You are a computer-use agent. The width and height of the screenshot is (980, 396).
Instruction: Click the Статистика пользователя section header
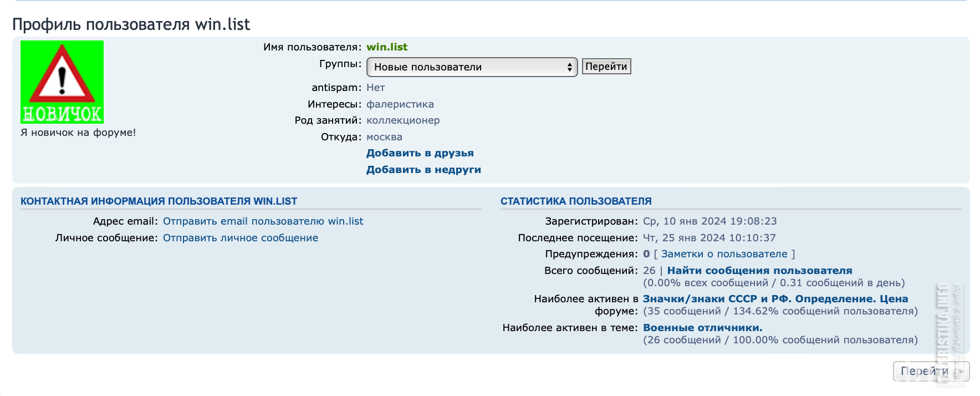[576, 201]
